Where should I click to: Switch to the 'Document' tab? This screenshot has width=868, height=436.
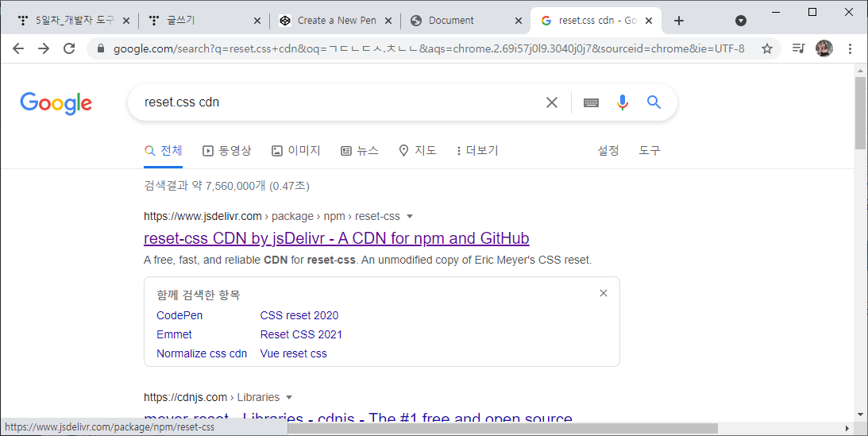[x=466, y=21]
